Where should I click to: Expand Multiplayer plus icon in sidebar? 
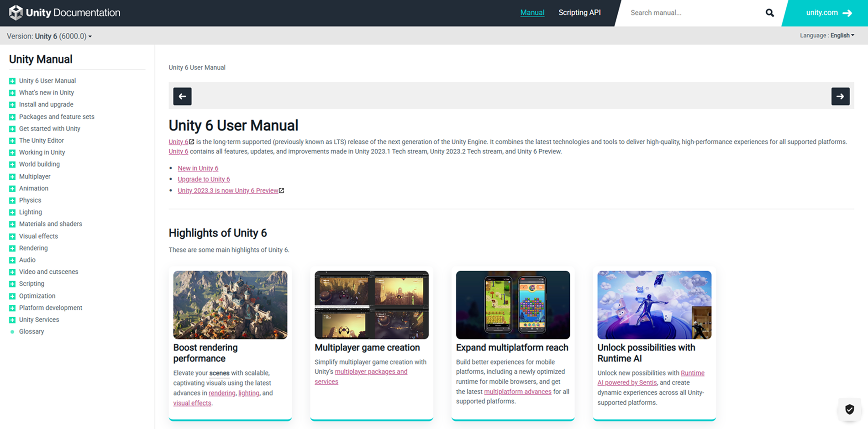[x=12, y=177]
